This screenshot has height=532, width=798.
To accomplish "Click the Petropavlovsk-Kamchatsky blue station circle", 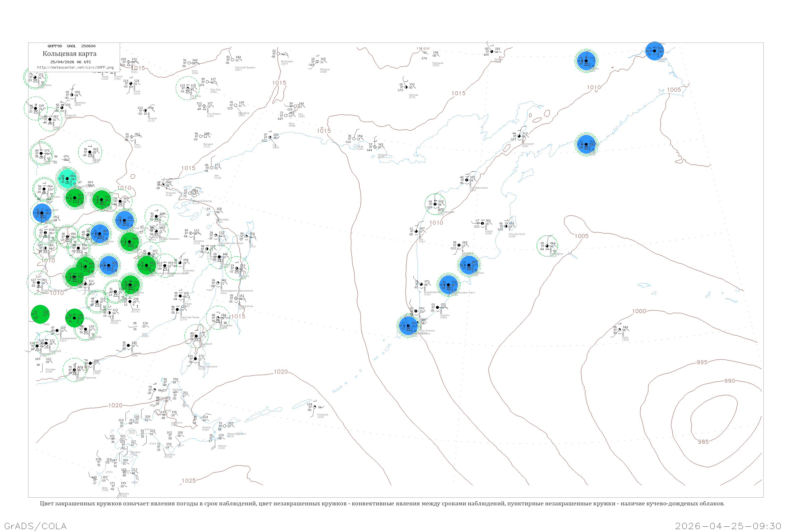I will coord(448,285).
